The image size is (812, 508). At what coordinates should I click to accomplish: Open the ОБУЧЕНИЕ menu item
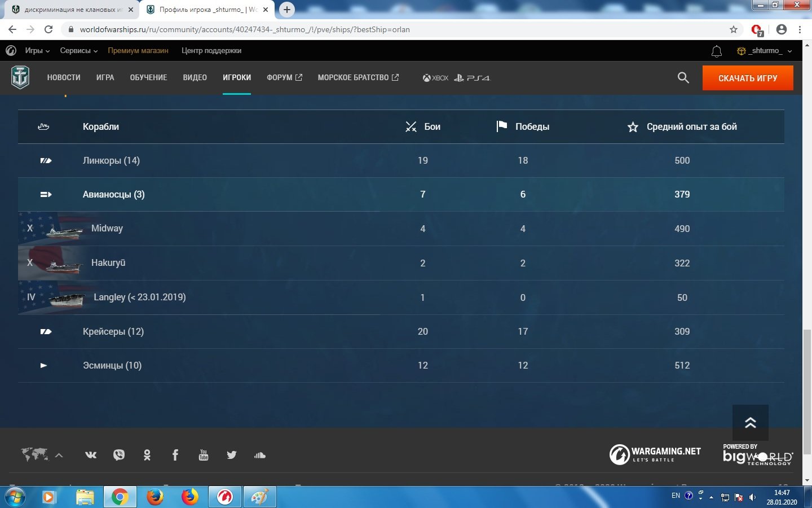[148, 78]
